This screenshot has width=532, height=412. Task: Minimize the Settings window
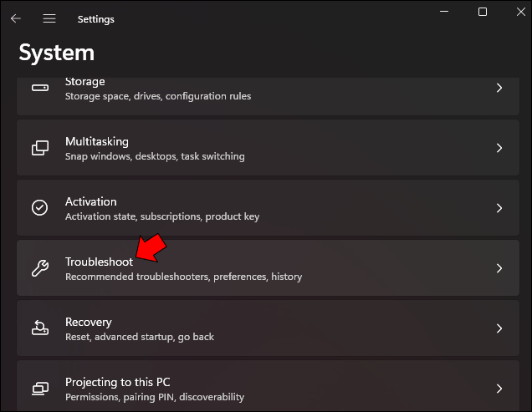point(444,12)
